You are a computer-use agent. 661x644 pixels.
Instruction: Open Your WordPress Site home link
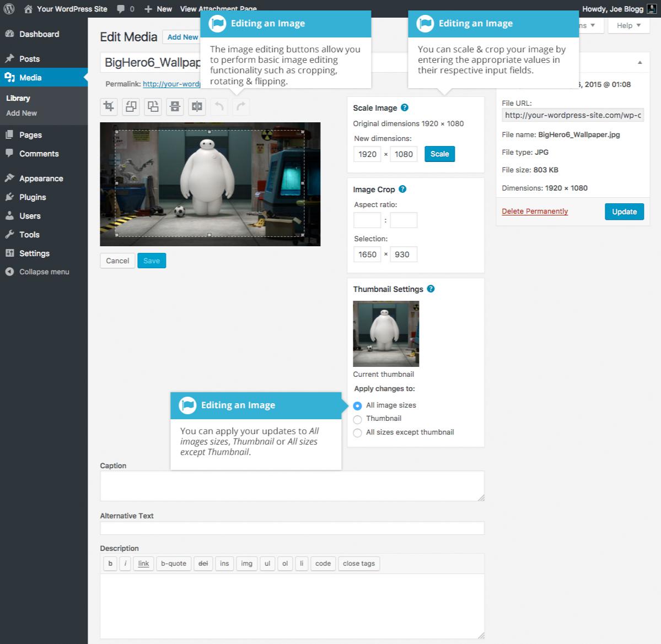66,9
